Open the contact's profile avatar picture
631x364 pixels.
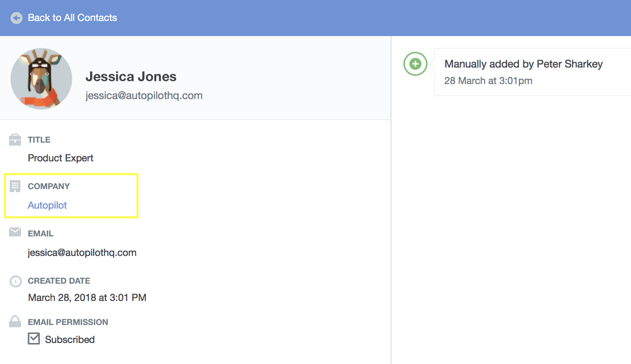click(41, 79)
